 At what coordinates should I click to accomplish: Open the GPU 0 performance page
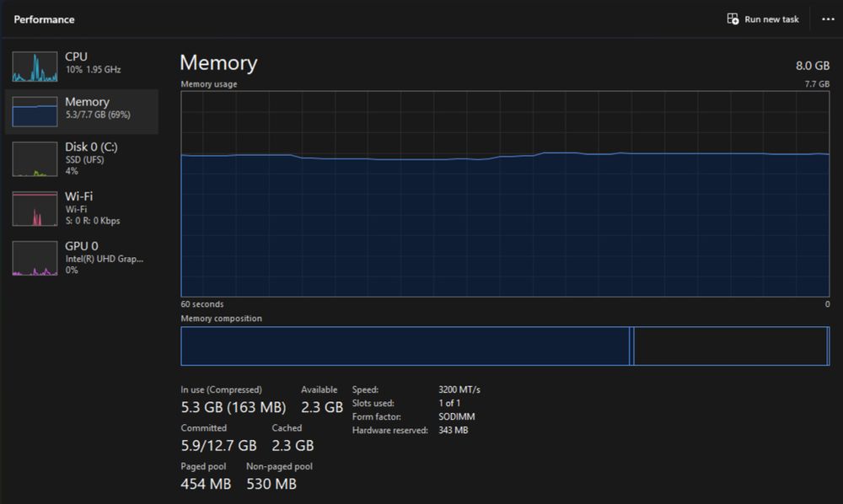pos(82,258)
